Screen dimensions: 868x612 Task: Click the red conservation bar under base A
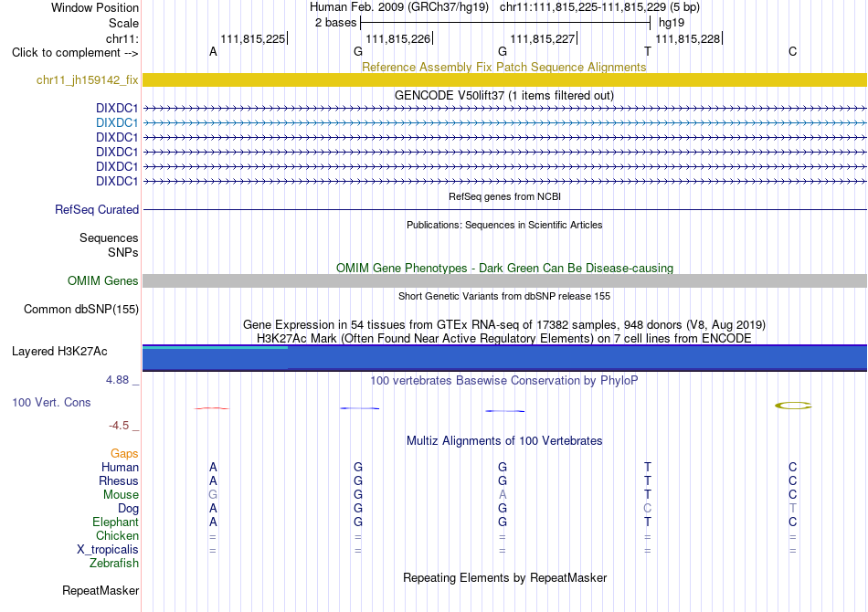pos(211,408)
